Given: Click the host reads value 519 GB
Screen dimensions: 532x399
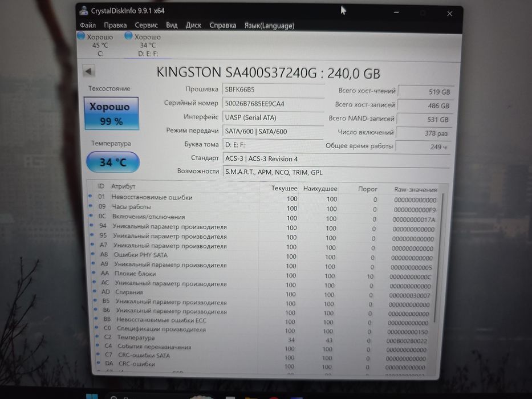Looking at the screenshot, I should 426,92.
